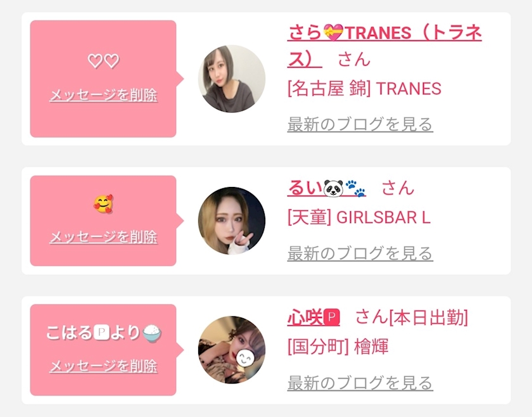Click the [国分町] 檜輝 shop text
This screenshot has width=532, height=417.
[338, 347]
